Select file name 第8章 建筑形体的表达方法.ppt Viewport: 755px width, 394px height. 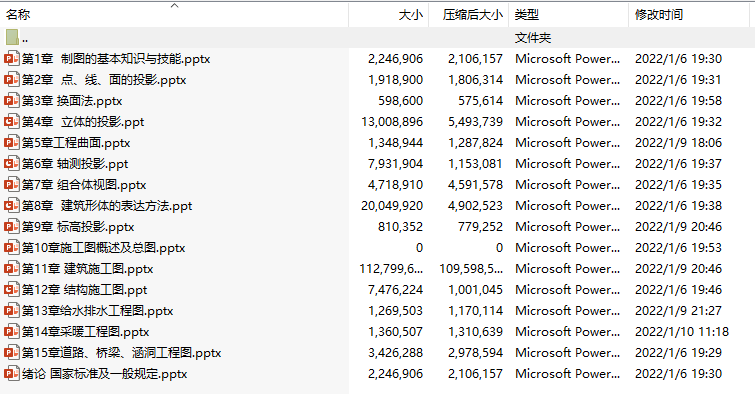pyautogui.click(x=107, y=206)
